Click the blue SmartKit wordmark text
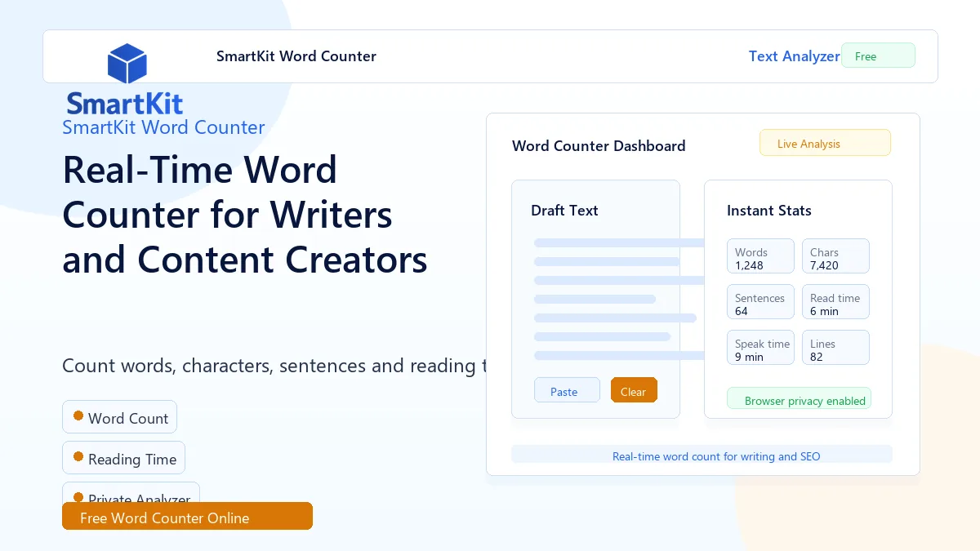Viewport: 980px width, 551px height. tap(125, 104)
